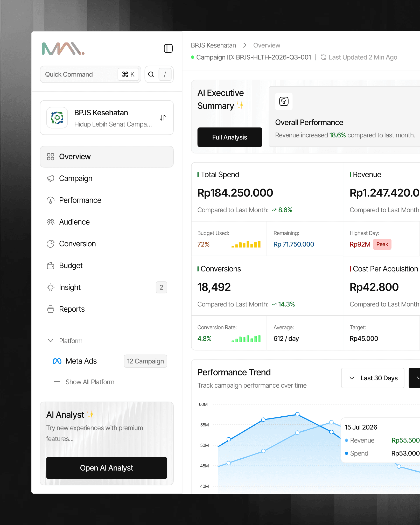The image size is (420, 525).
Task: Click the 18,492 conversions value
Action: pos(214,287)
